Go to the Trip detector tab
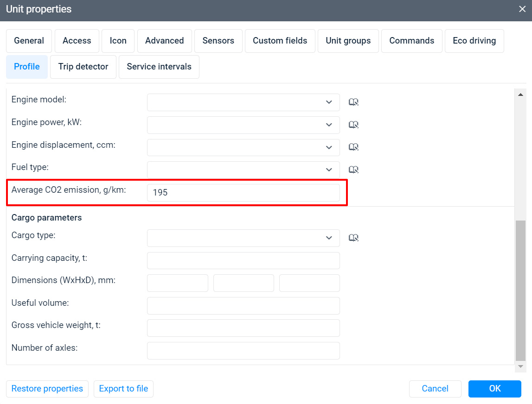The image size is (532, 404). coord(83,67)
